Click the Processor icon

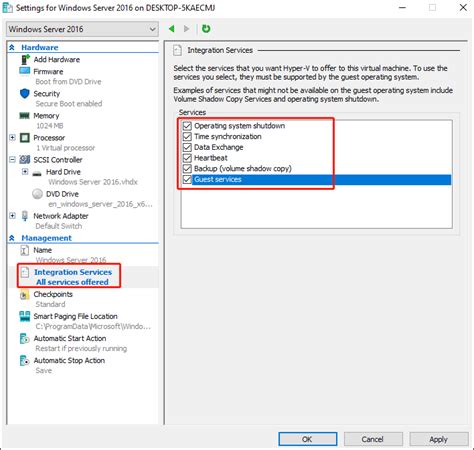[x=25, y=138]
